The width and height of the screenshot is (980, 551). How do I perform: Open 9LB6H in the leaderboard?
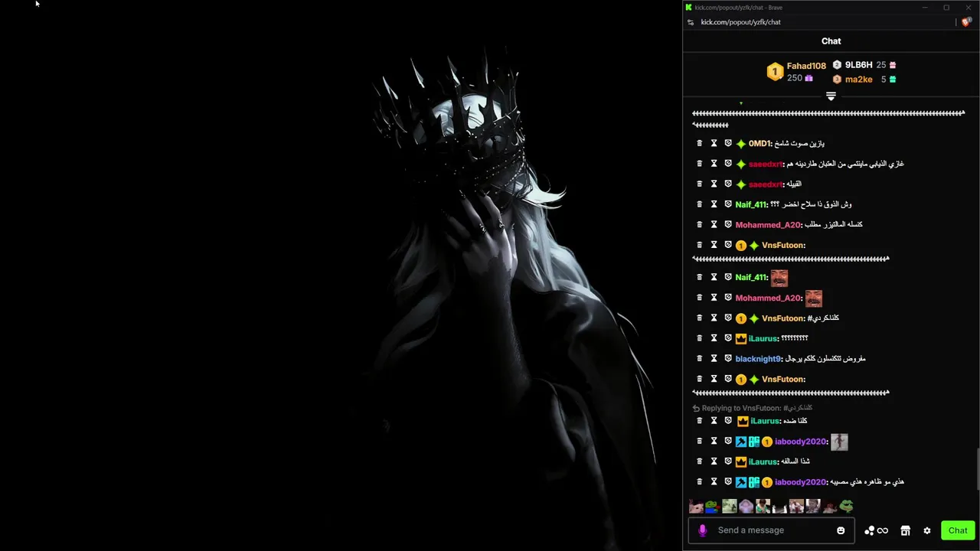(x=859, y=65)
